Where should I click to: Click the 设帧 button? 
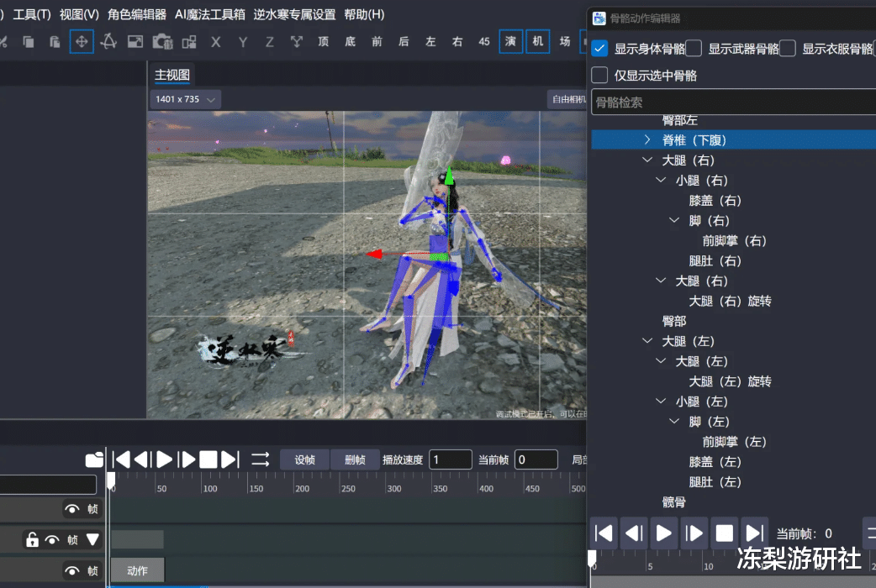pyautogui.click(x=304, y=459)
